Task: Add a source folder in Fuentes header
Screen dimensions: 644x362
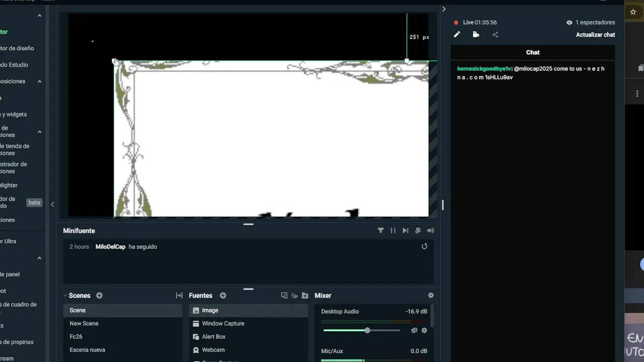Action: tap(305, 296)
